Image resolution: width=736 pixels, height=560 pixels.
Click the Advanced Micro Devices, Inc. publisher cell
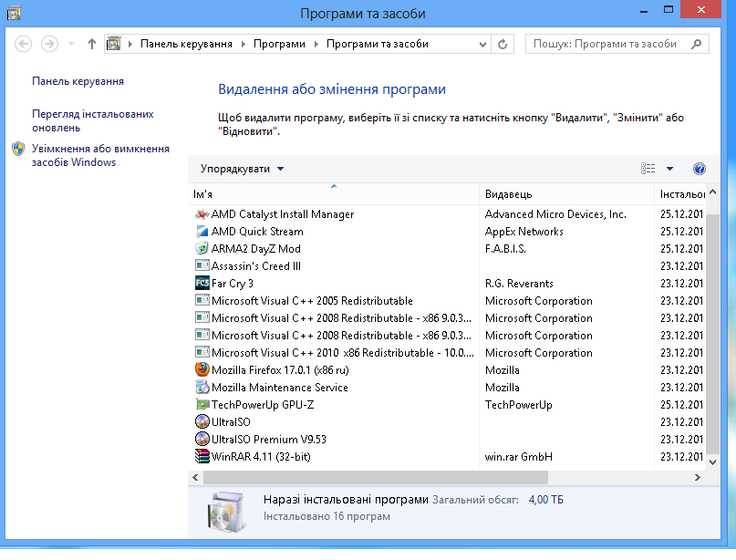point(555,214)
